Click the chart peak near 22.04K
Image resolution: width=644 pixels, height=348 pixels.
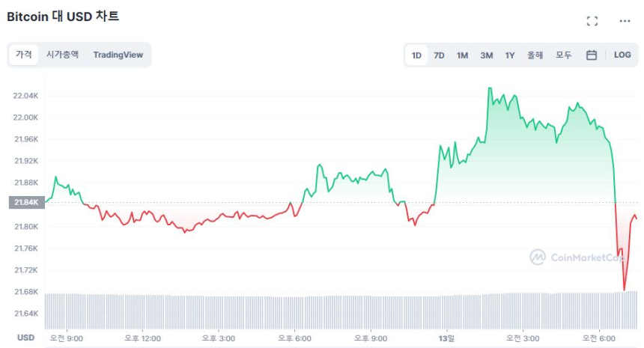click(x=489, y=88)
